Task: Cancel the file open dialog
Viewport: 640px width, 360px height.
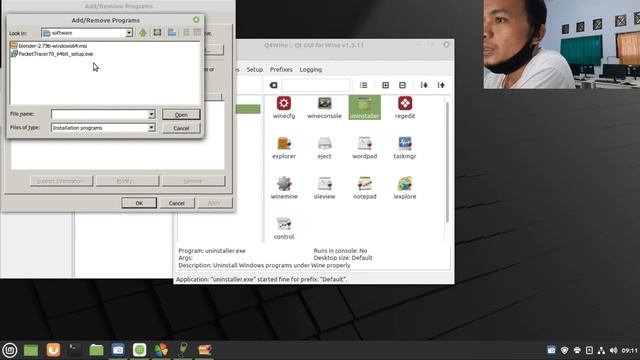Action: 181,128
